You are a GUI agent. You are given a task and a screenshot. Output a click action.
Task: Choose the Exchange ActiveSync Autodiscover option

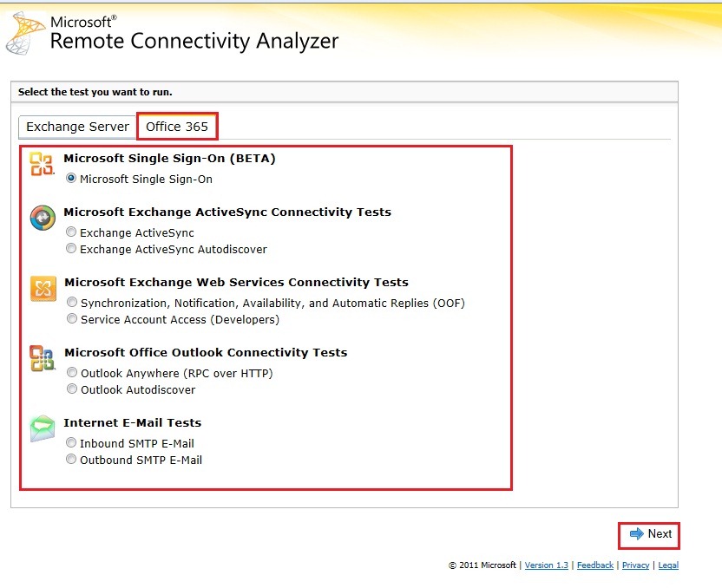pos(71,249)
